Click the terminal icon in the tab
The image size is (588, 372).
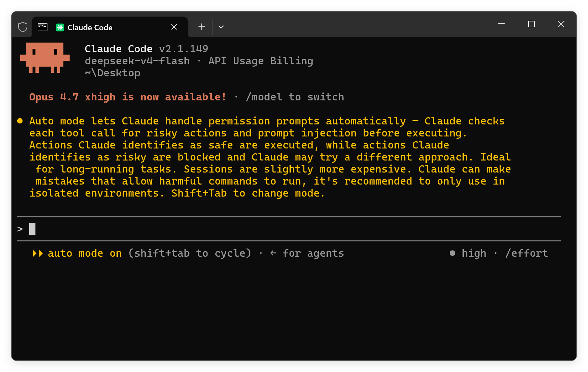[x=43, y=27]
